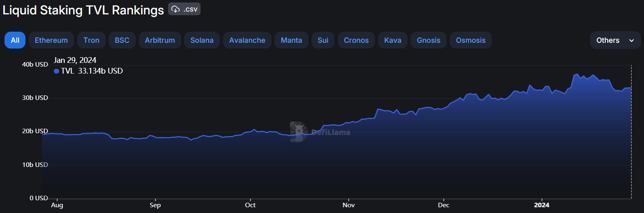Click the Oct label on time axis
Screen dimensions: 644x213
click(x=250, y=205)
